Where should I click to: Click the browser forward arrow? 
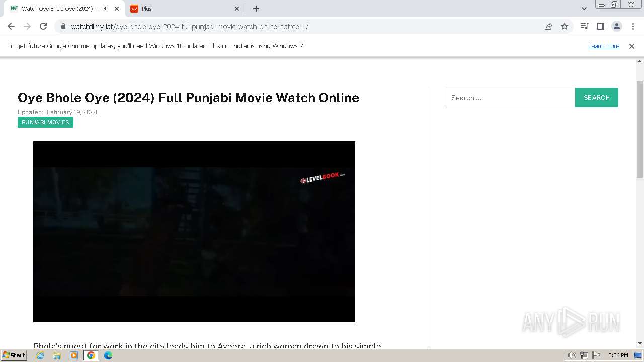click(27, 27)
